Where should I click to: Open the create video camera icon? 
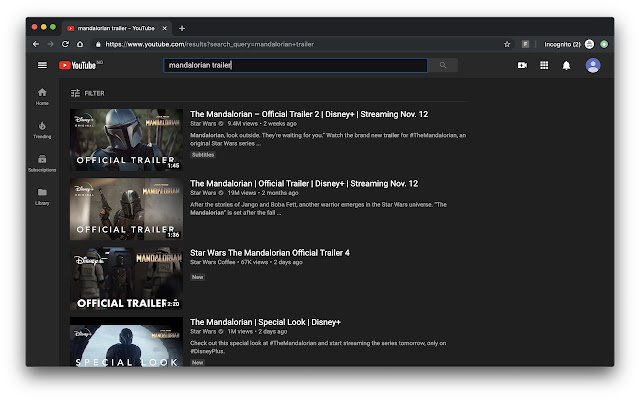point(522,65)
